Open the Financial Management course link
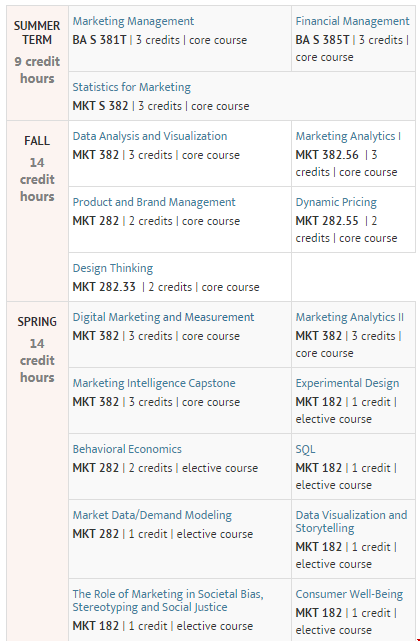 [352, 21]
